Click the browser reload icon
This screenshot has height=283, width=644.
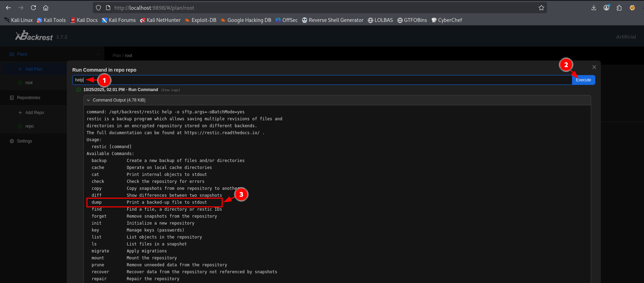tap(33, 8)
